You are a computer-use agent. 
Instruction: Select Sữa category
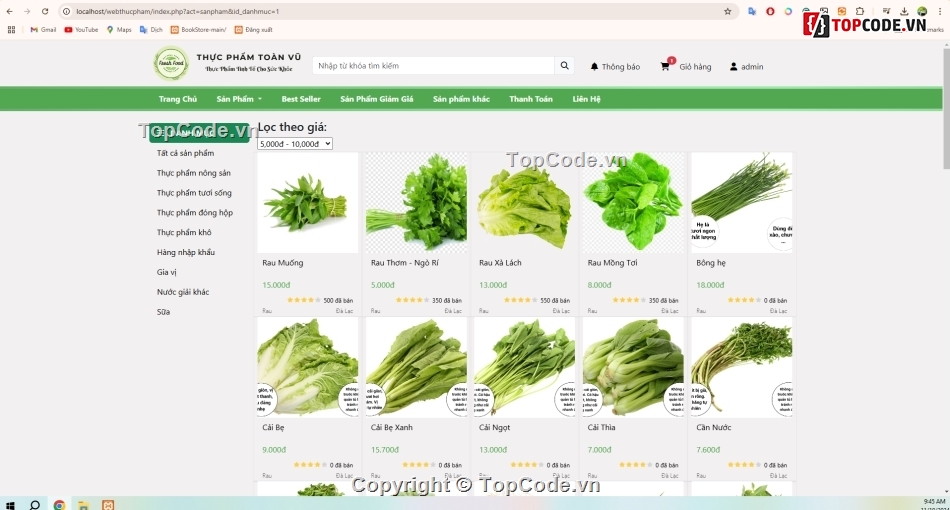point(164,312)
